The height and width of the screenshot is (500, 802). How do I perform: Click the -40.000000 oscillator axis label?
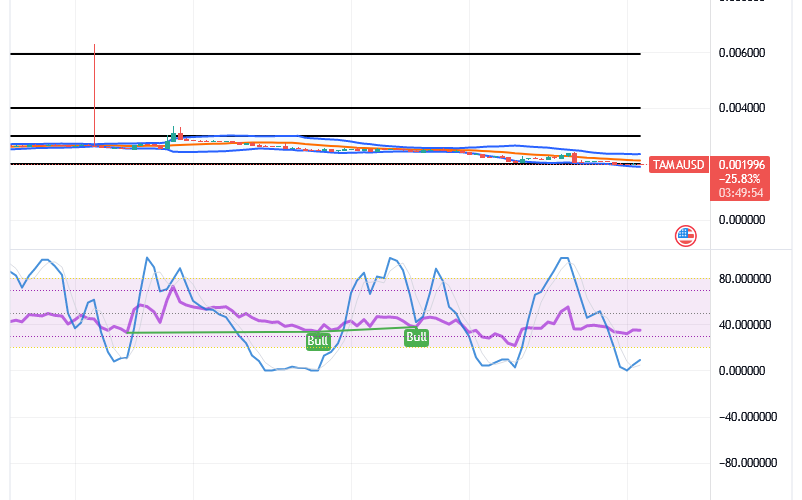coord(748,417)
